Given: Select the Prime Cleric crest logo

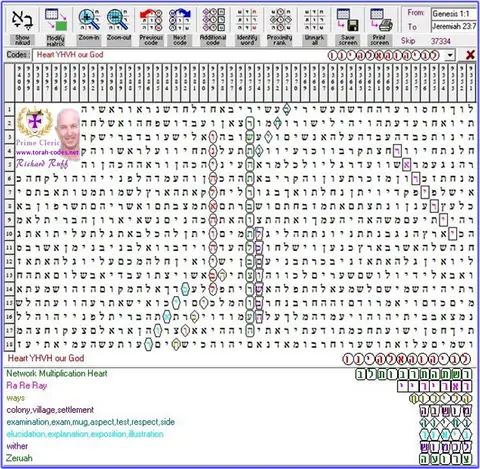Looking at the screenshot, I should (35, 122).
